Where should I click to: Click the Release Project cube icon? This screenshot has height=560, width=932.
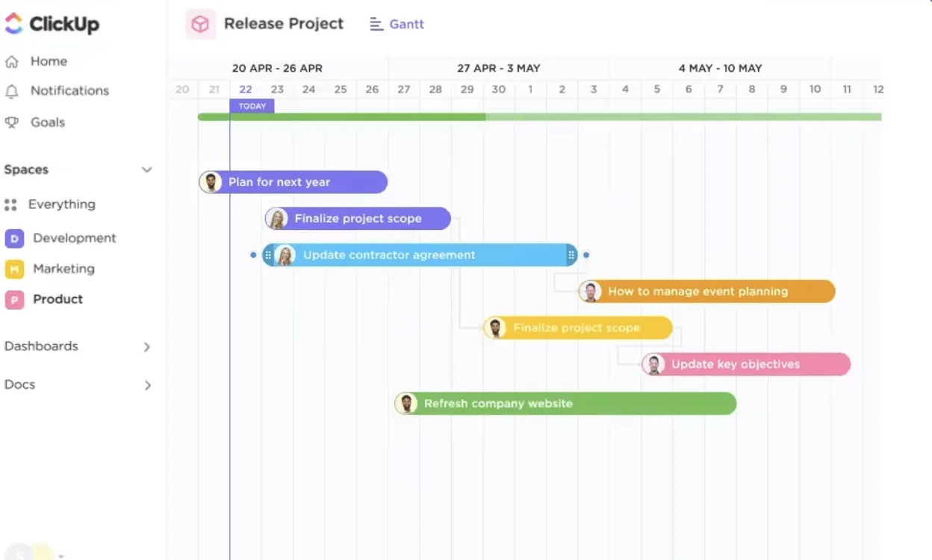tap(200, 24)
